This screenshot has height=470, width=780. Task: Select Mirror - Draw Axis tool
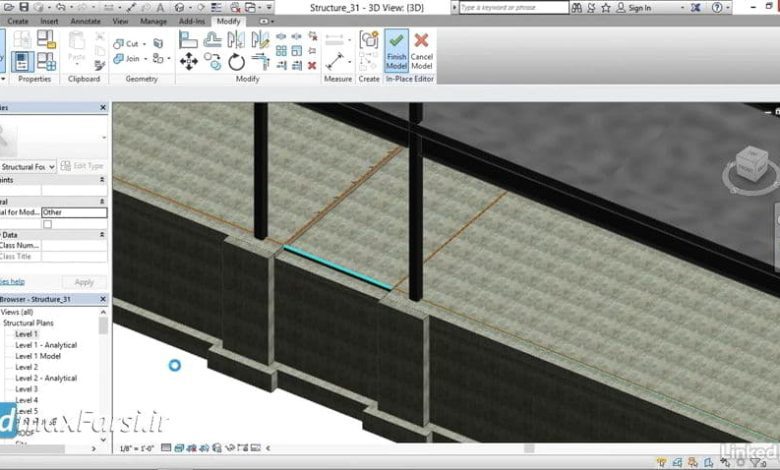coord(260,40)
